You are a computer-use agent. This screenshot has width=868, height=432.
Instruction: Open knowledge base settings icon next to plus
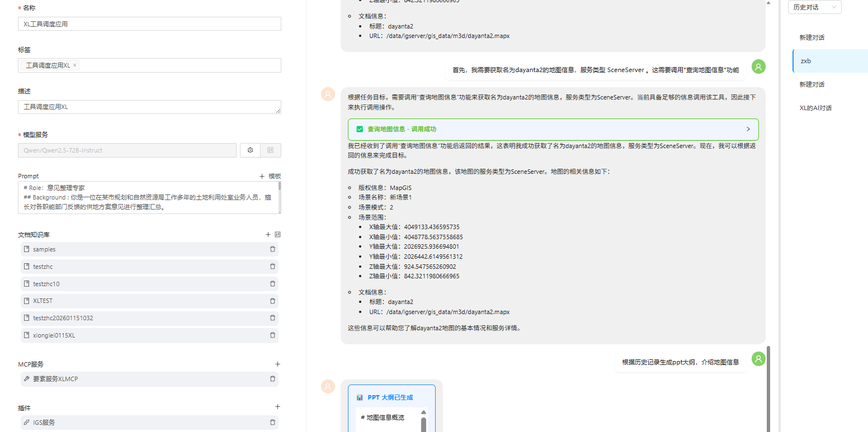point(277,235)
